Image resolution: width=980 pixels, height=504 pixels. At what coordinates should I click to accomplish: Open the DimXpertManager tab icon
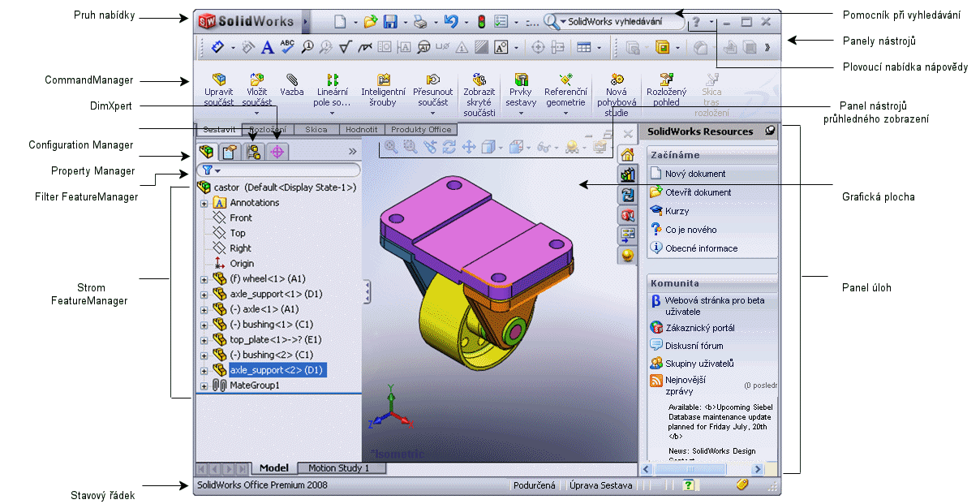pos(277,151)
